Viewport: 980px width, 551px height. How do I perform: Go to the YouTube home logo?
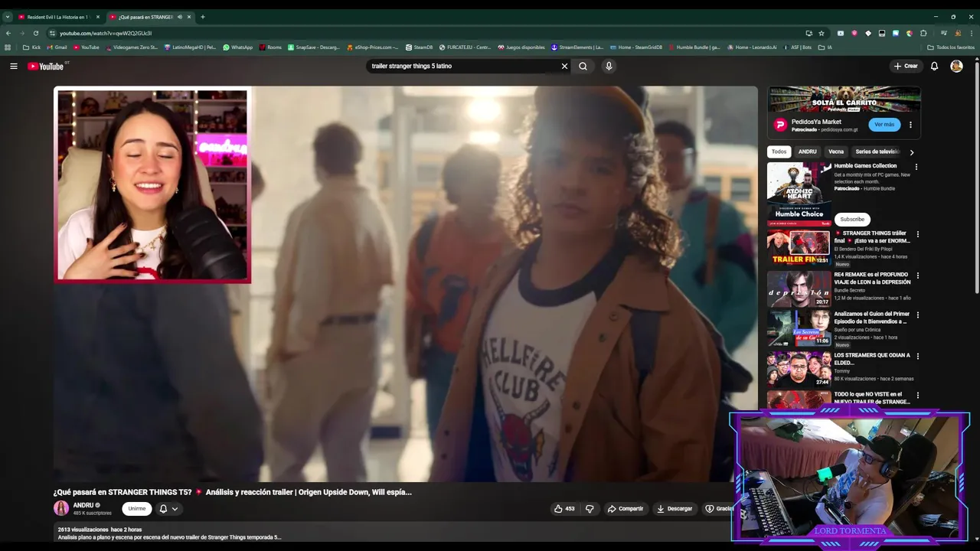pos(46,67)
